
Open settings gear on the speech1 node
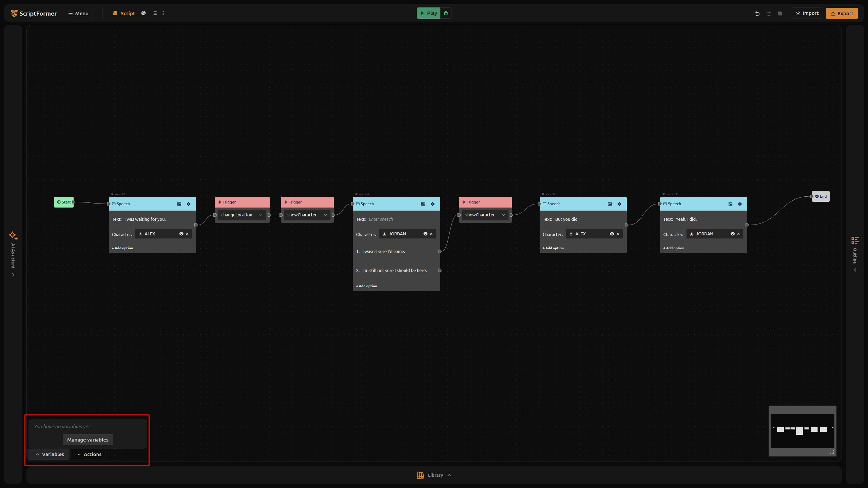coord(189,204)
